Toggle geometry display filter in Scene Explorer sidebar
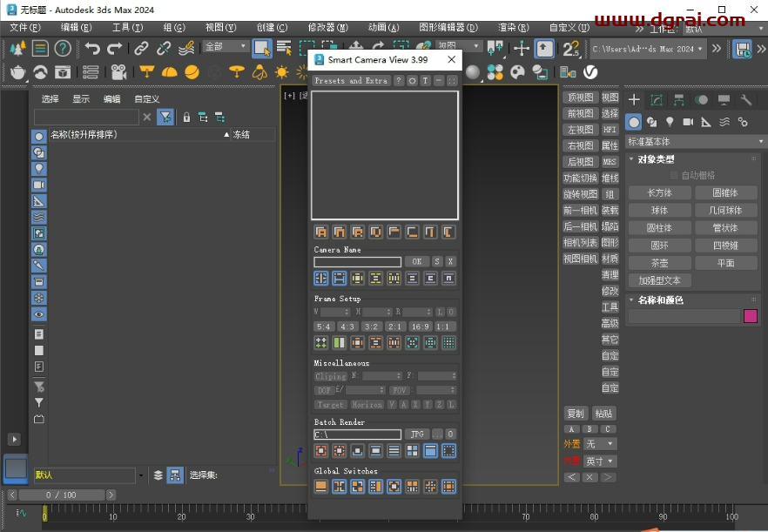Screen dimensions: 768x532 (x=38, y=137)
